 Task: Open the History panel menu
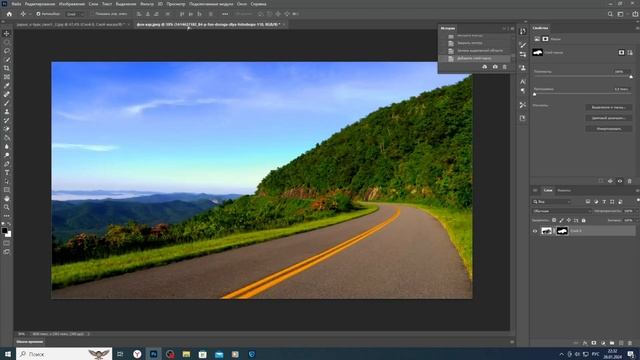pos(513,29)
